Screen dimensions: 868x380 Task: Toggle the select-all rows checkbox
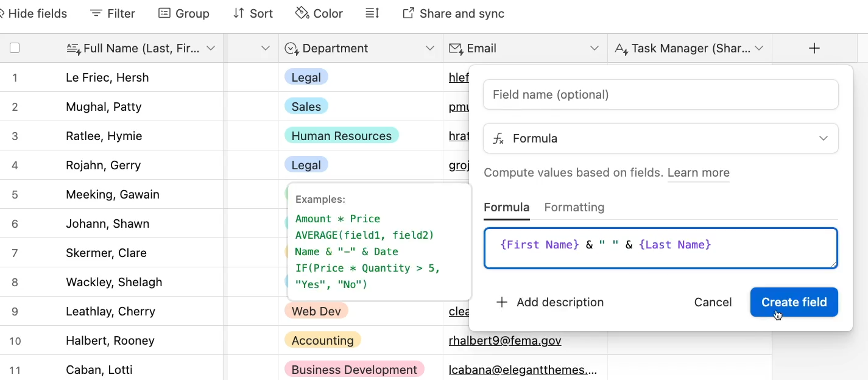[x=15, y=48]
